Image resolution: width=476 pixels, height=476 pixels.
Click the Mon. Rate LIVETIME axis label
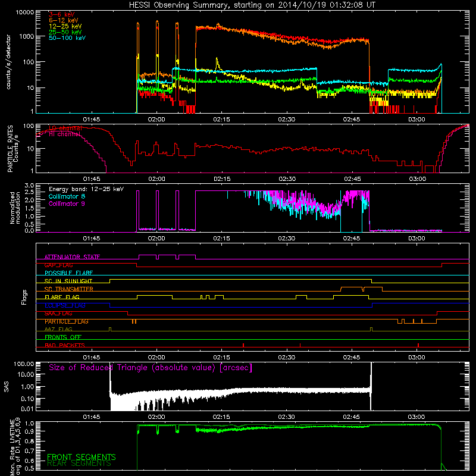[15, 447]
